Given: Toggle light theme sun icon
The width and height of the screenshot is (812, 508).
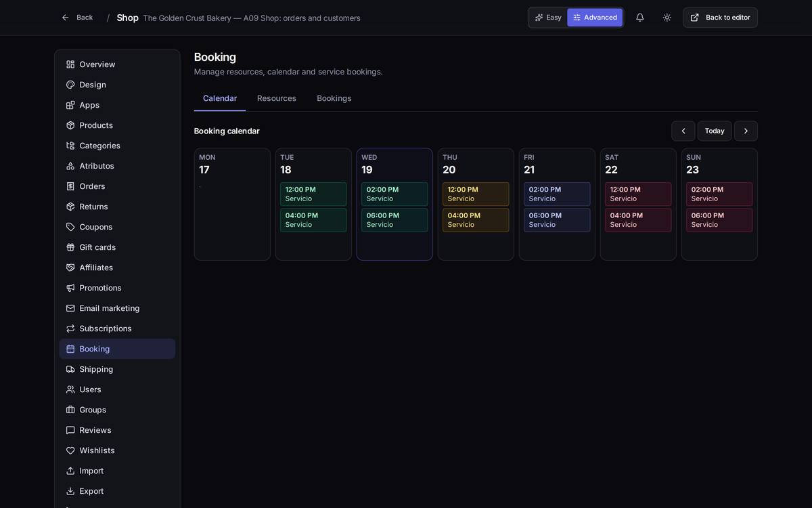Looking at the screenshot, I should pyautogui.click(x=667, y=18).
